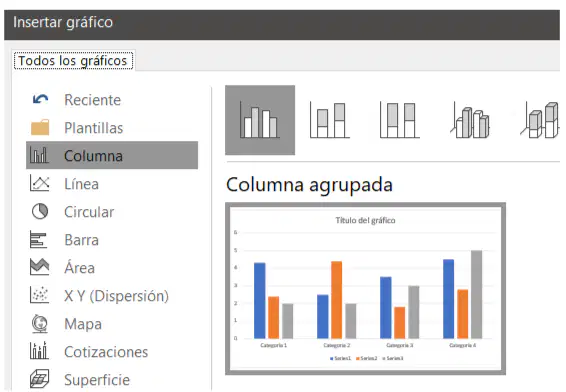Click the Columna agrupada heading text
566x392 pixels.
pos(309,185)
